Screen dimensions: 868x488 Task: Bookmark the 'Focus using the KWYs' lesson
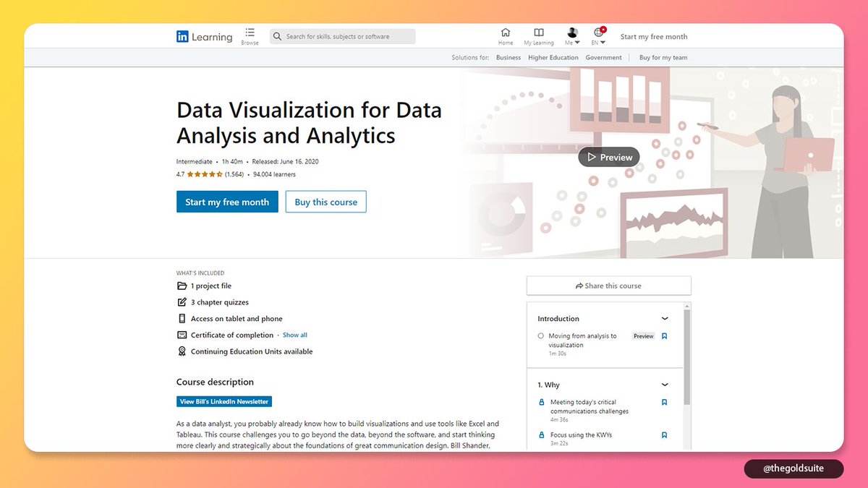coord(664,435)
